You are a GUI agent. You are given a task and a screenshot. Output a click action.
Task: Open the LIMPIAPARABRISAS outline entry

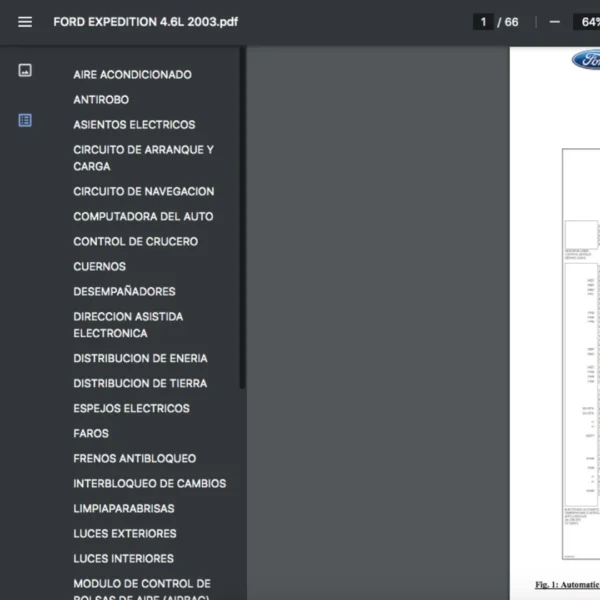(123, 508)
